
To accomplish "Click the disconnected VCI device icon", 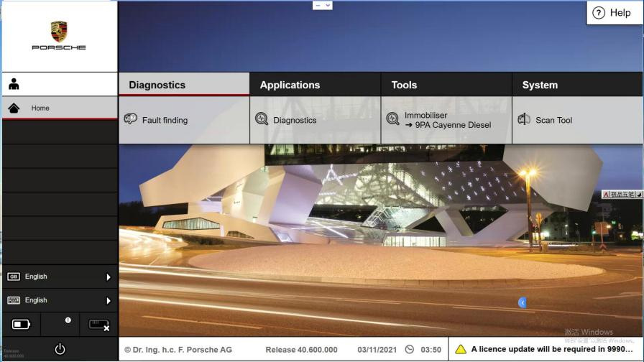I will pyautogui.click(x=98, y=325).
